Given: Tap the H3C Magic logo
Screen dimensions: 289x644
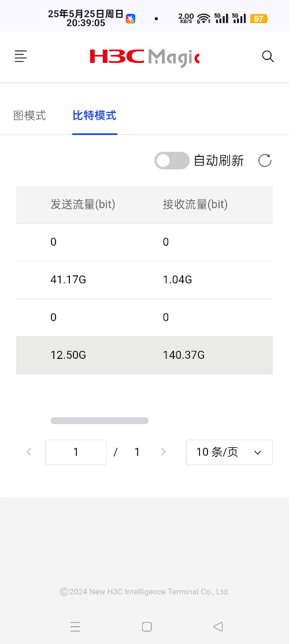Looking at the screenshot, I should point(144,57).
